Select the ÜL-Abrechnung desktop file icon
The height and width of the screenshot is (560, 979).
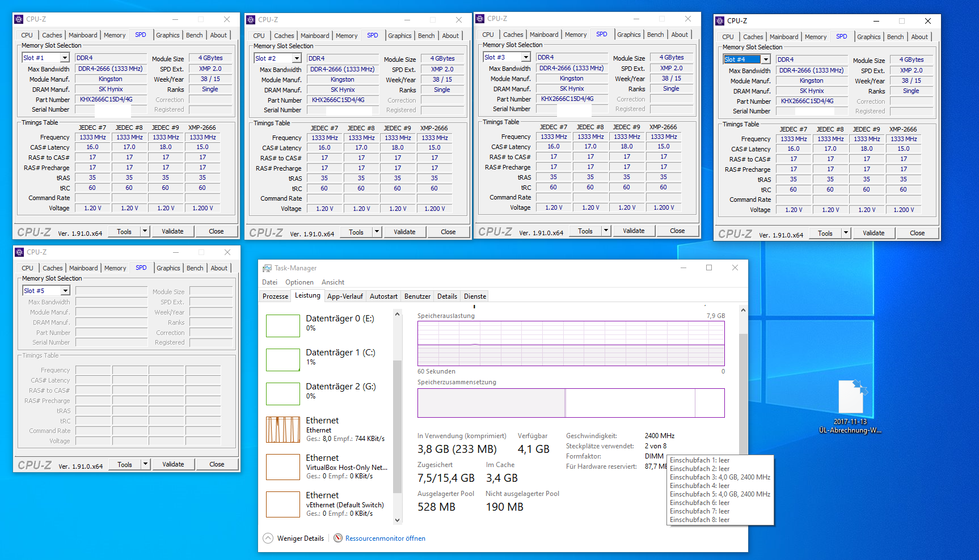(x=851, y=397)
